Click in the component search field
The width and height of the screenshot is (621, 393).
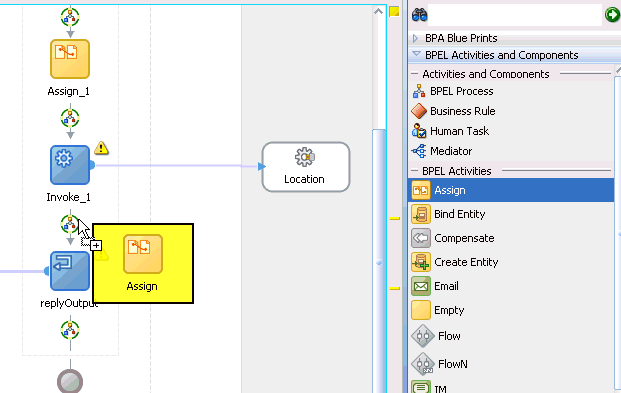tap(515, 15)
